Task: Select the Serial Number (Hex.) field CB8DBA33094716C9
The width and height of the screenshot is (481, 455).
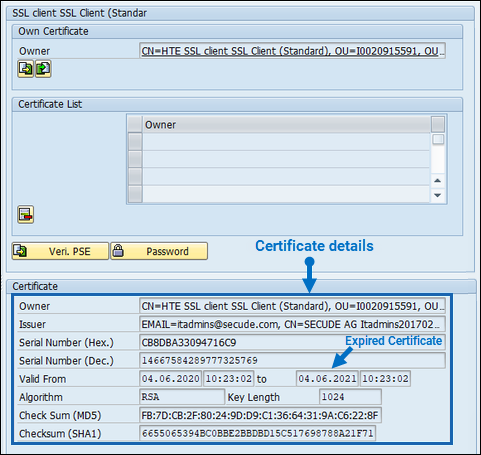Action: pyautogui.click(x=292, y=342)
